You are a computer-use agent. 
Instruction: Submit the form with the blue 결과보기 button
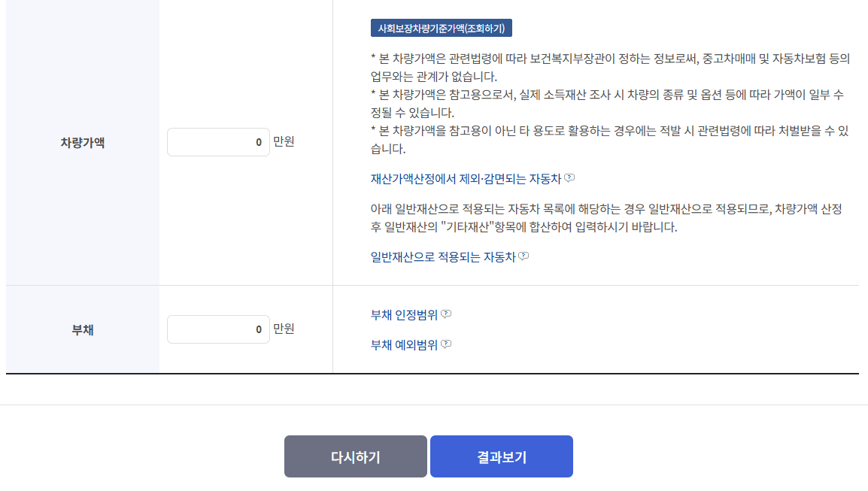501,456
